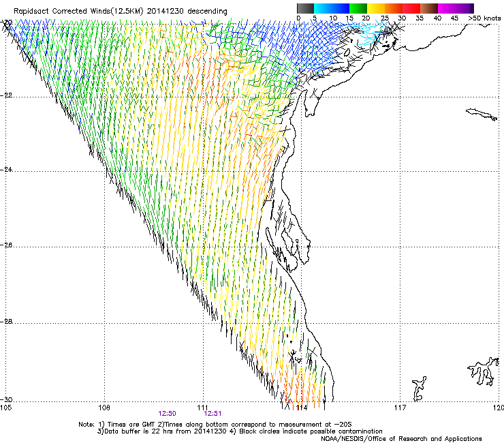Click the 105 longitude axis label

5,408
